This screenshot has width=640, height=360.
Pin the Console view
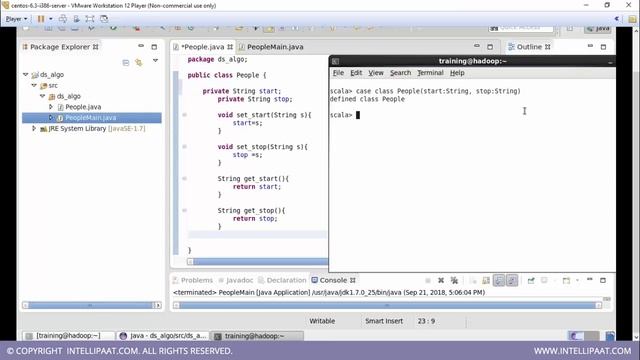point(531,280)
